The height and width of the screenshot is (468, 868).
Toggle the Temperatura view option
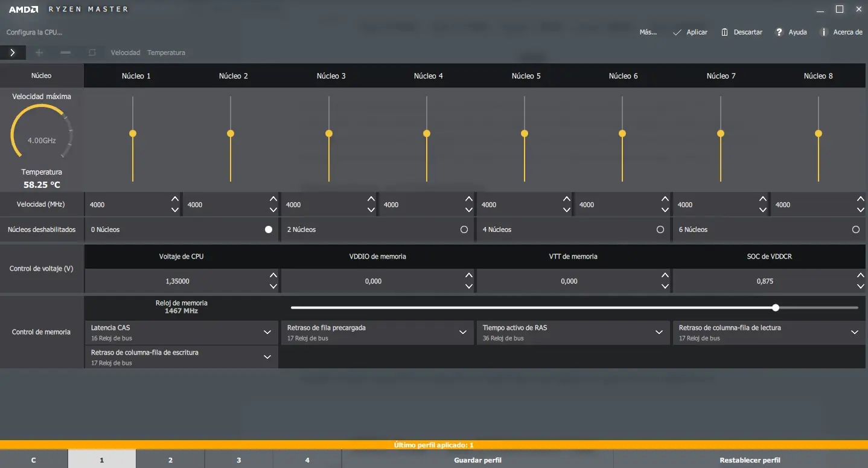click(x=166, y=53)
